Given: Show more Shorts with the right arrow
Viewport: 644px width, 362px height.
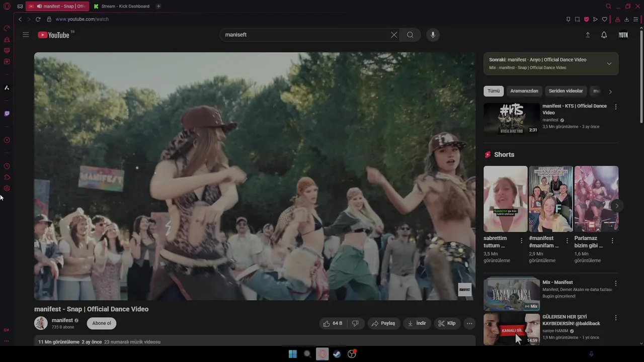Looking at the screenshot, I should [617, 206].
